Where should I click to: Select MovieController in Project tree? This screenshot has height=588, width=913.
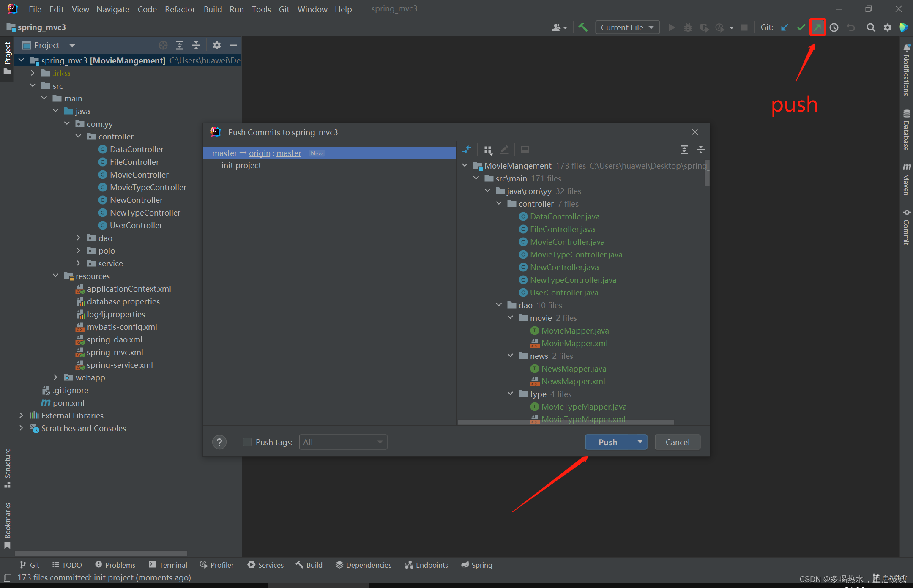[x=139, y=175]
